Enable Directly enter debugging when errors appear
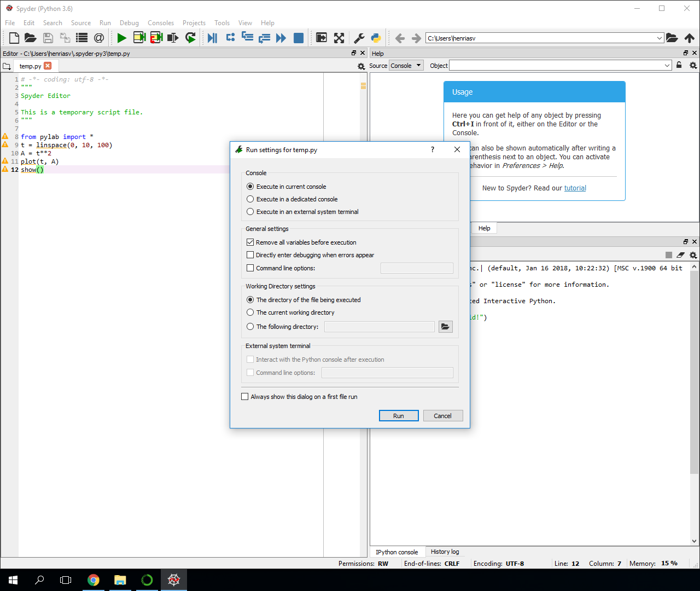Viewport: 700px width, 591px height. [x=310, y=255]
